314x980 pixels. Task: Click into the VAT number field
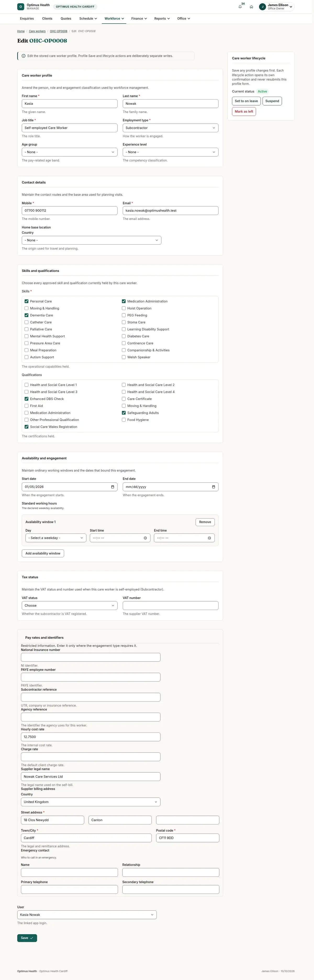(x=170, y=606)
